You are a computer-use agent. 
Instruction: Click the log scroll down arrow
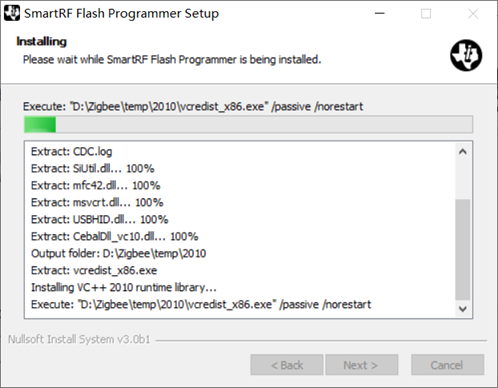click(x=462, y=309)
